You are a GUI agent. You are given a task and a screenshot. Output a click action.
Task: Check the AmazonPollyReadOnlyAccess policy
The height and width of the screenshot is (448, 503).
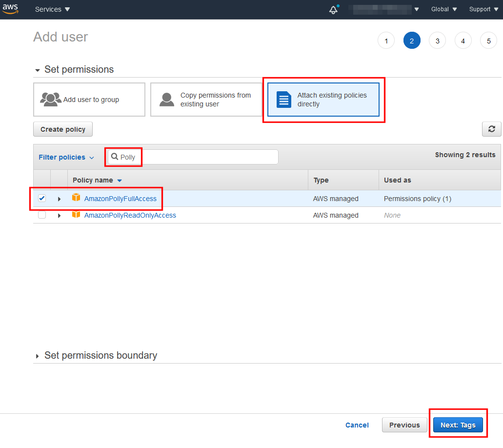[42, 215]
